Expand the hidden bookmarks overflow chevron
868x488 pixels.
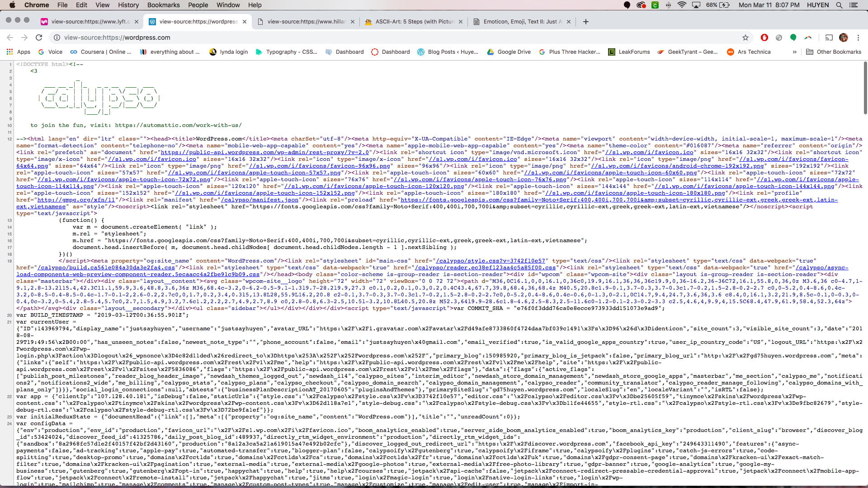click(x=794, y=52)
